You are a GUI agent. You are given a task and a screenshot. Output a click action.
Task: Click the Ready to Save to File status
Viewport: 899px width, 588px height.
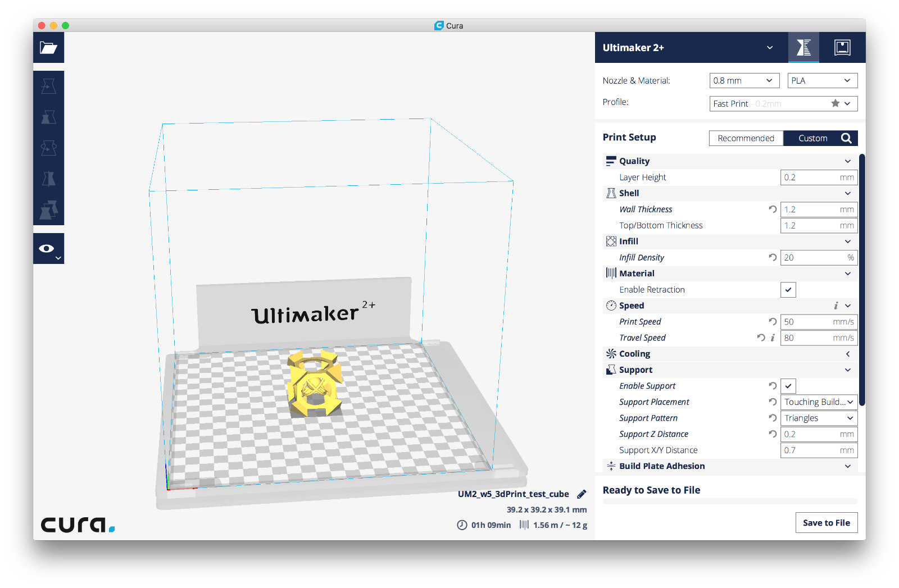click(x=651, y=490)
